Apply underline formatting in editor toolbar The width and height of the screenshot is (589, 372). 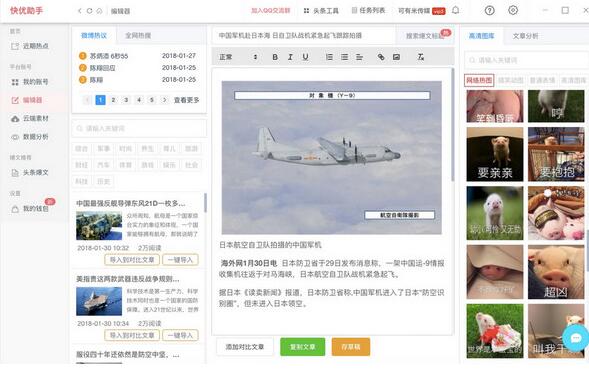pyautogui.click(x=305, y=57)
